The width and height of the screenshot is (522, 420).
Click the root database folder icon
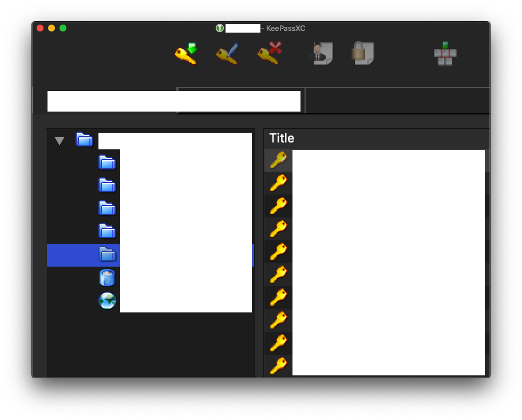(x=84, y=140)
